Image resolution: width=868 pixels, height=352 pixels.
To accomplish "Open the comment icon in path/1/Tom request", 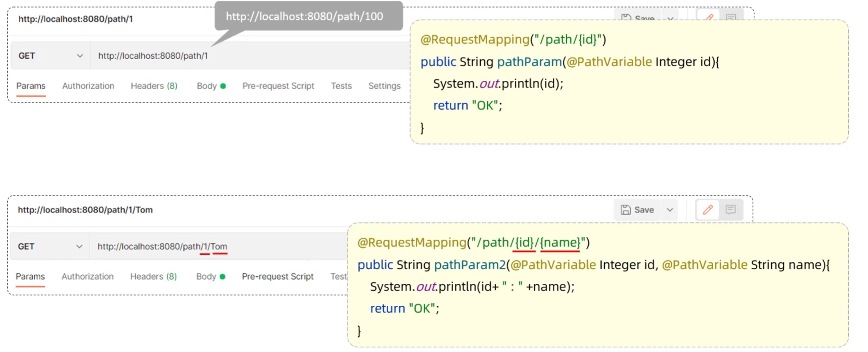I will [730, 209].
